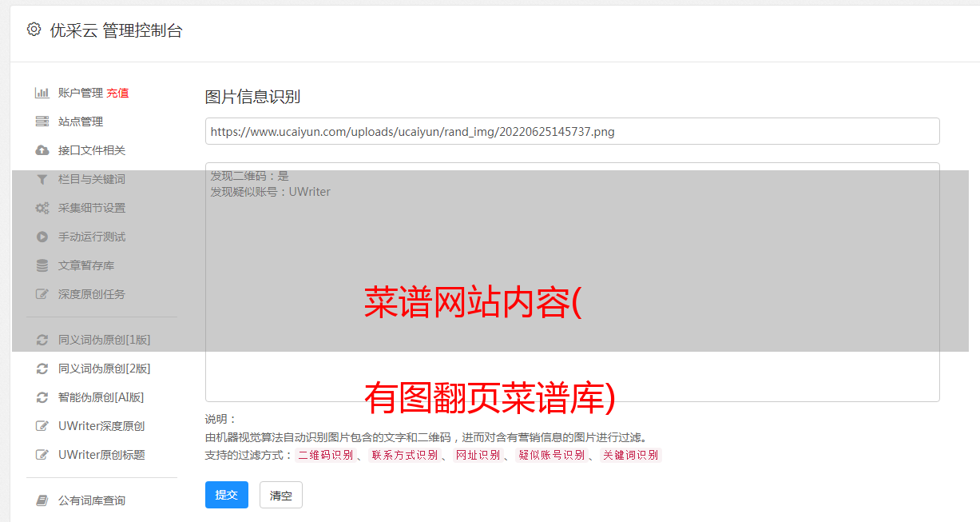The image size is (980, 522).
Task: Click the 疑似账号识别 tag
Action: [551, 455]
